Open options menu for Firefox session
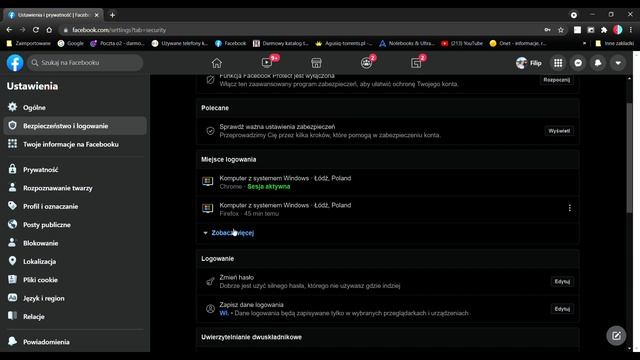This screenshot has height=360, width=640. 569,208
